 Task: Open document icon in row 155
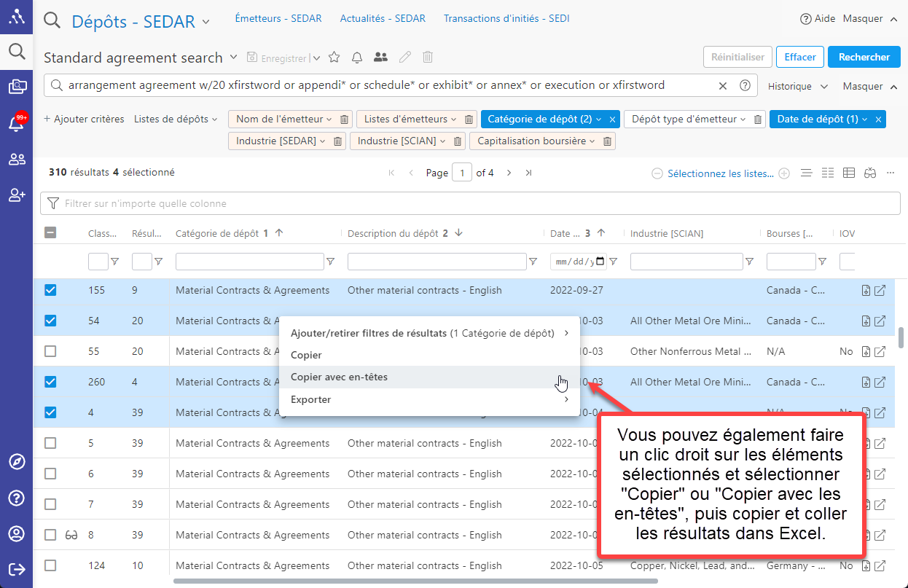pyautogui.click(x=866, y=291)
